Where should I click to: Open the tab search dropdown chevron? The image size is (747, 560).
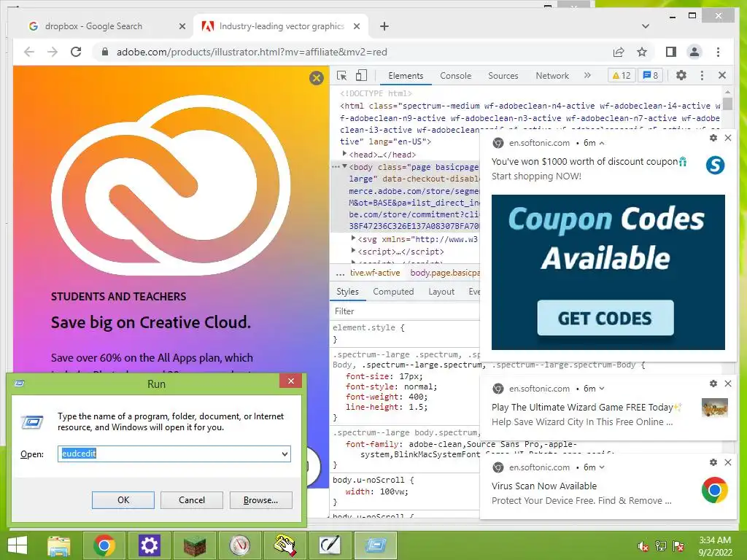645,26
